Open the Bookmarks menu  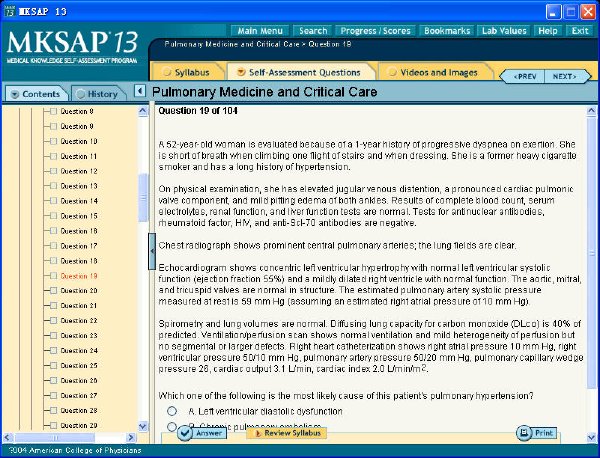(x=447, y=31)
